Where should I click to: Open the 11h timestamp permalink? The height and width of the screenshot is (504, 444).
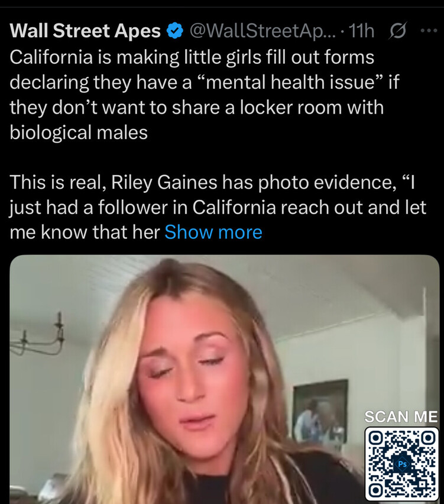[361, 31]
